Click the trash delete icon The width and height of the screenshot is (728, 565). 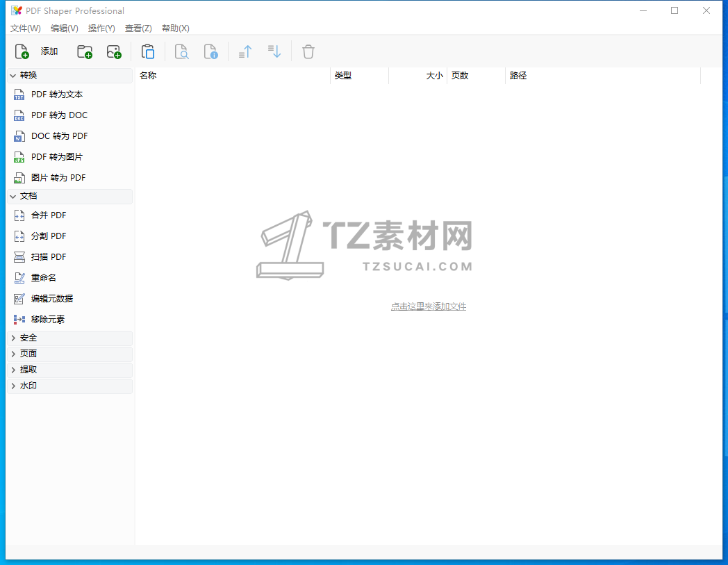308,51
